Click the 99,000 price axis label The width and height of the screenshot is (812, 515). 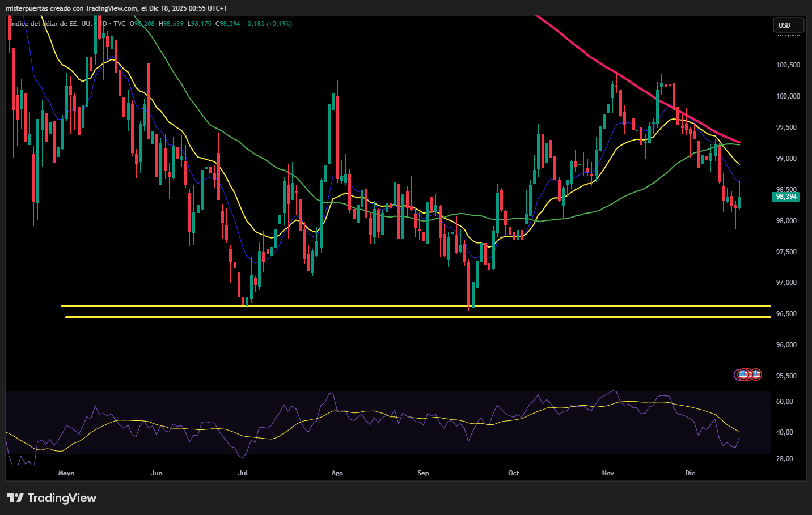(786, 159)
